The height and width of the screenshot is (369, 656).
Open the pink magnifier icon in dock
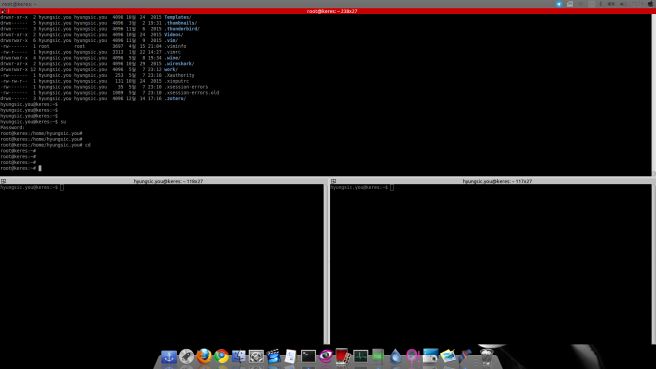[413, 356]
